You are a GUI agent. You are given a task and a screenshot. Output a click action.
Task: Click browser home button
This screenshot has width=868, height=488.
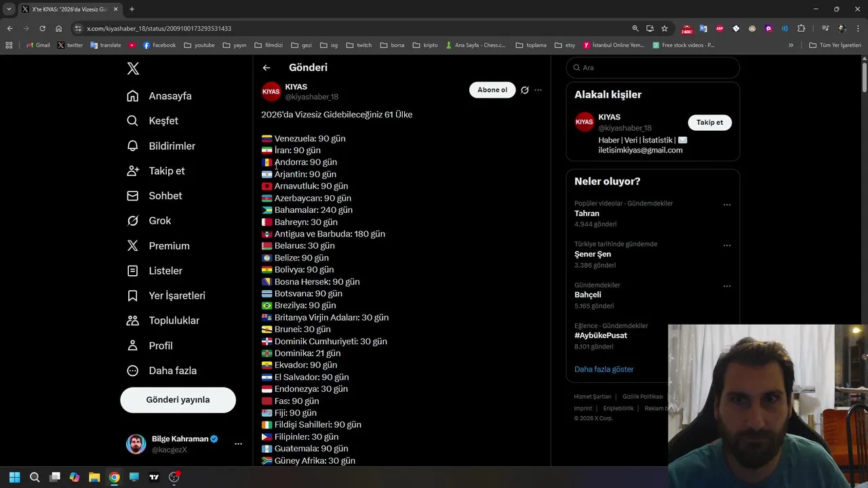[59, 28]
